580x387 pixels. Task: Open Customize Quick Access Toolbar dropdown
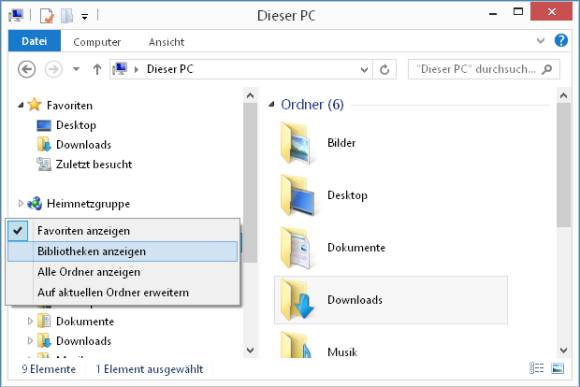coord(85,17)
